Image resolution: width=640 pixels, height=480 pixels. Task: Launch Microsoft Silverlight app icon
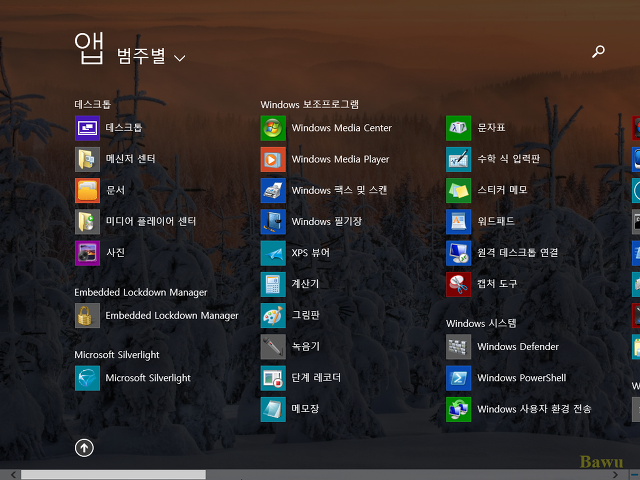click(x=87, y=378)
